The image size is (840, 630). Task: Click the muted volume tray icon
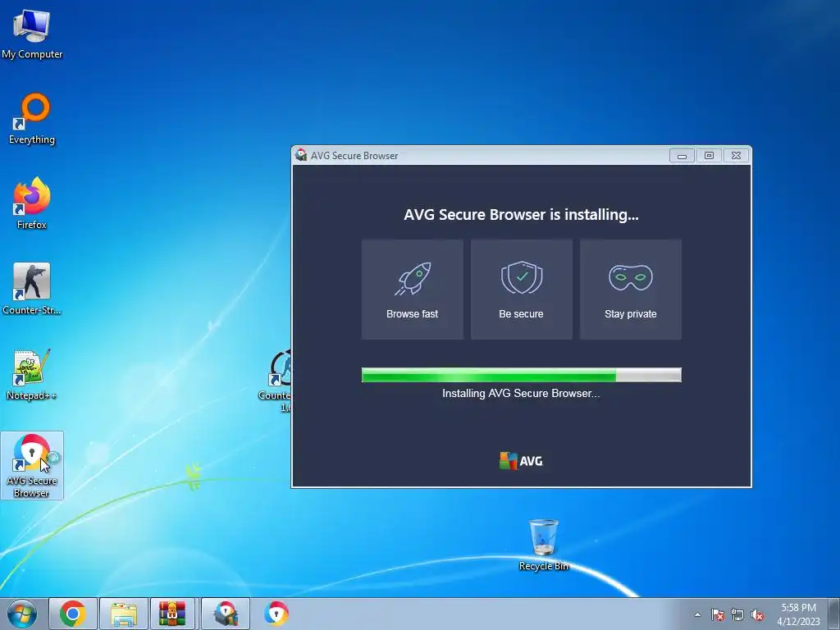point(757,614)
